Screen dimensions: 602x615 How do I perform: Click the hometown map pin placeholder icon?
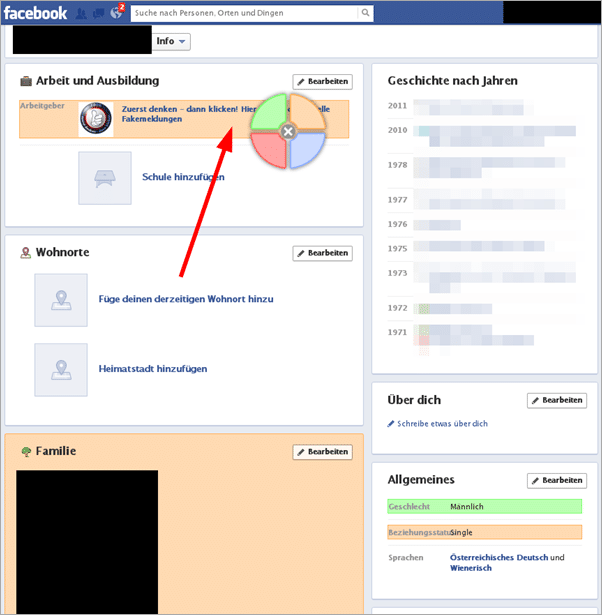point(61,370)
